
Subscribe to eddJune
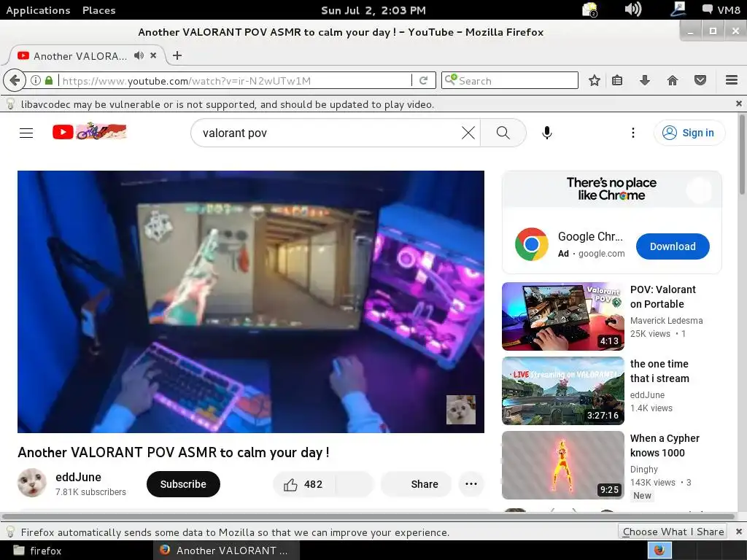pos(183,484)
